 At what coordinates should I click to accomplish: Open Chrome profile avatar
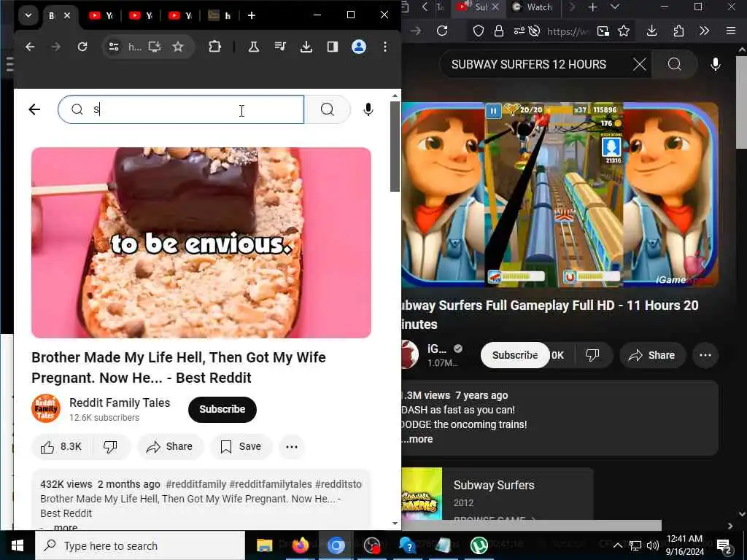coord(359,47)
